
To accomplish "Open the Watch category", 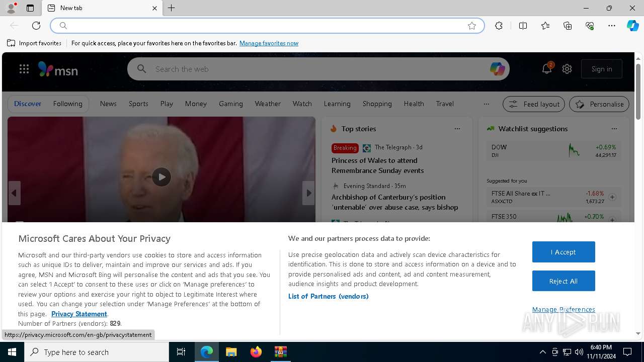I will [x=302, y=104].
